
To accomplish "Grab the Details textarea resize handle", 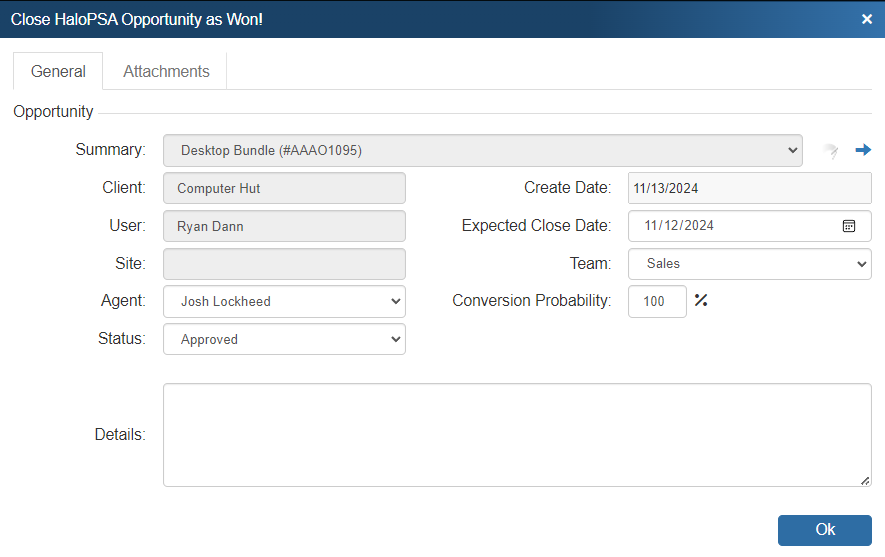I will (x=865, y=481).
